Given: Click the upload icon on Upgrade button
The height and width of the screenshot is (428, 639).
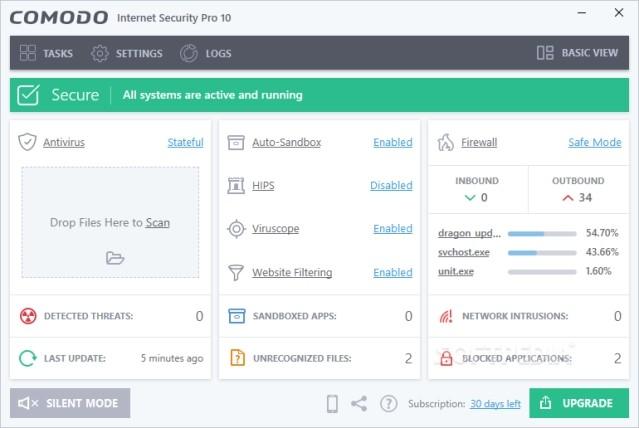Looking at the screenshot, I should click(x=545, y=403).
